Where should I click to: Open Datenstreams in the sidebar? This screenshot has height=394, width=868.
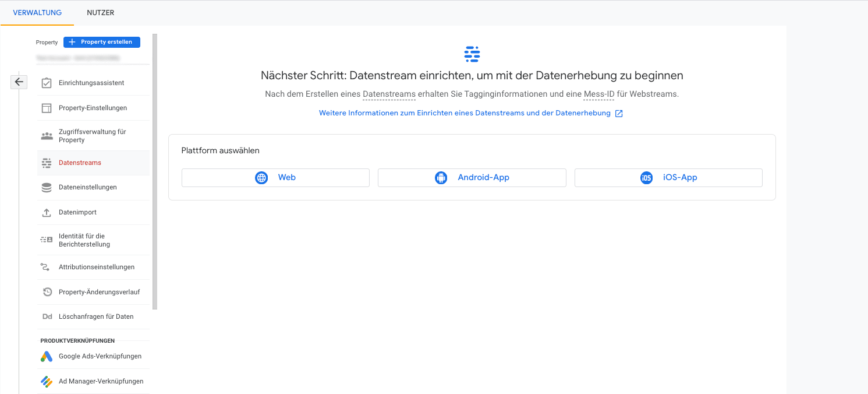[x=80, y=163]
